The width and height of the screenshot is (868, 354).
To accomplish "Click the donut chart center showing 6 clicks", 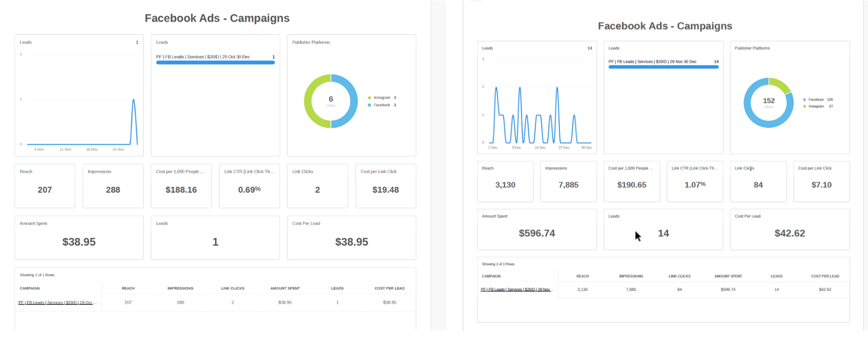I will tap(331, 101).
